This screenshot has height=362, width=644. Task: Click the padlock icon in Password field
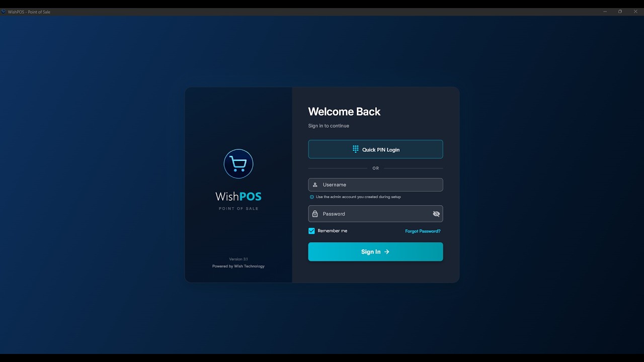[x=315, y=214]
